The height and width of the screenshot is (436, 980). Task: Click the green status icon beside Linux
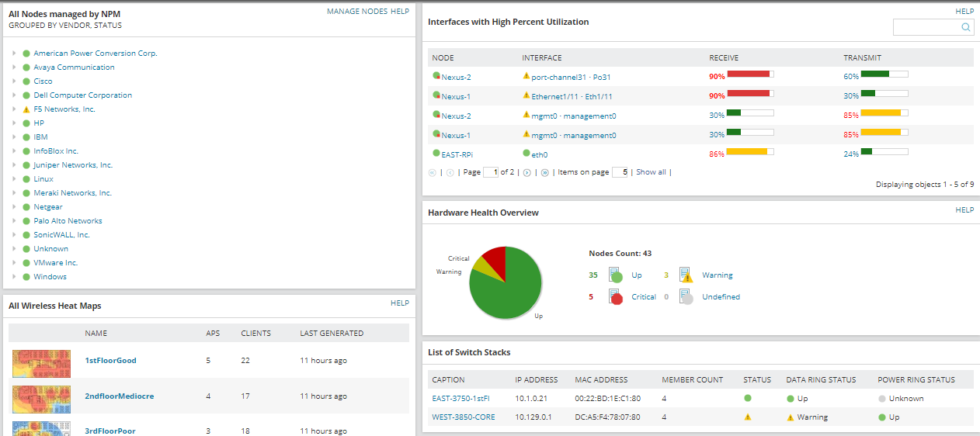[x=26, y=179]
